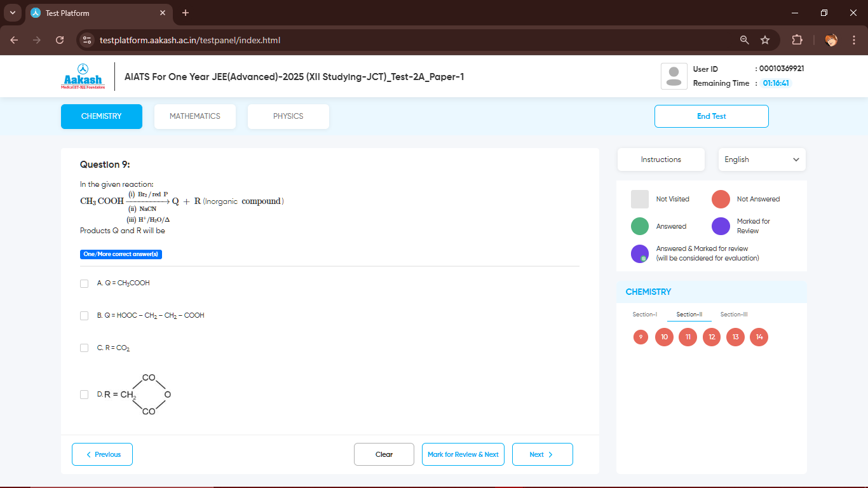Expand the tab search chevron
Viewport: 868px width, 488px height.
pyautogui.click(x=12, y=13)
